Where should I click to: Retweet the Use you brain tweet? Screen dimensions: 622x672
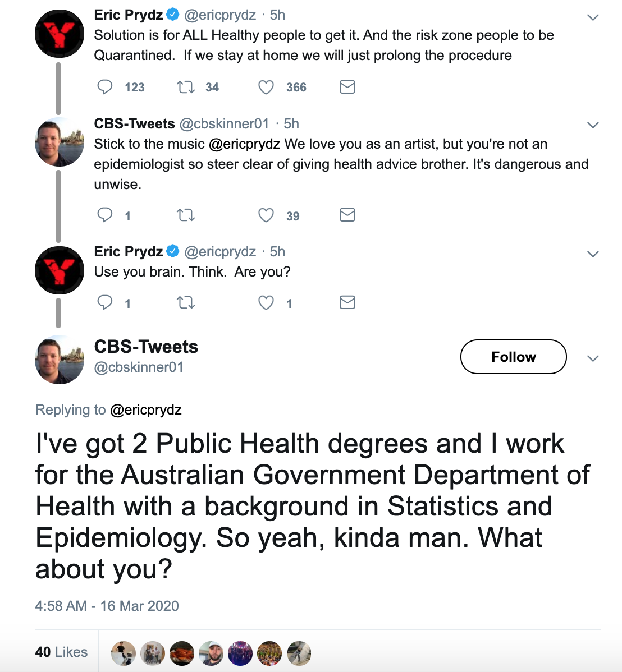coord(186,303)
